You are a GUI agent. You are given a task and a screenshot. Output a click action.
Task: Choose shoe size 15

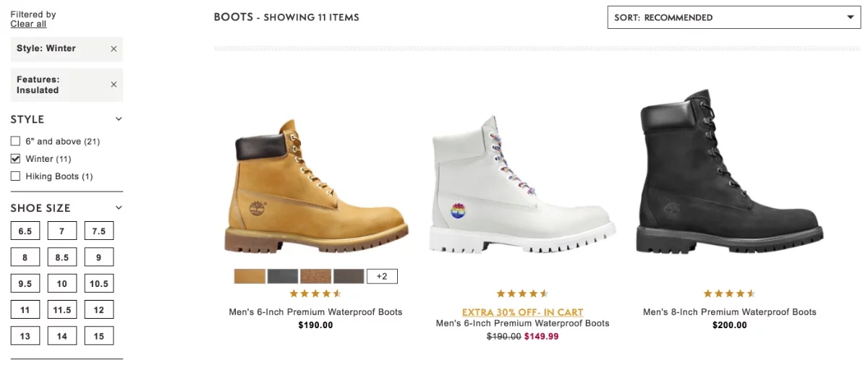pos(99,336)
